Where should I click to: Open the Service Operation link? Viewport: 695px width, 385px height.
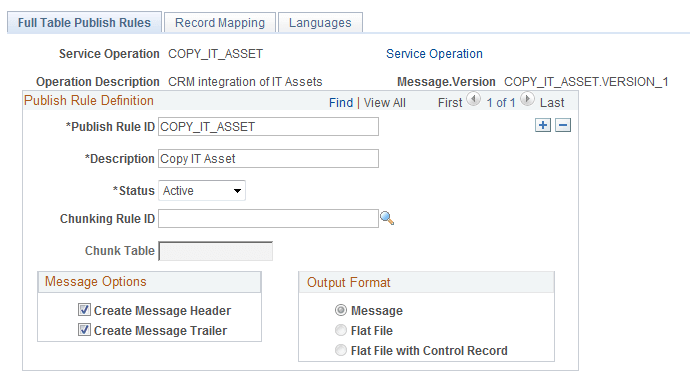pos(434,54)
